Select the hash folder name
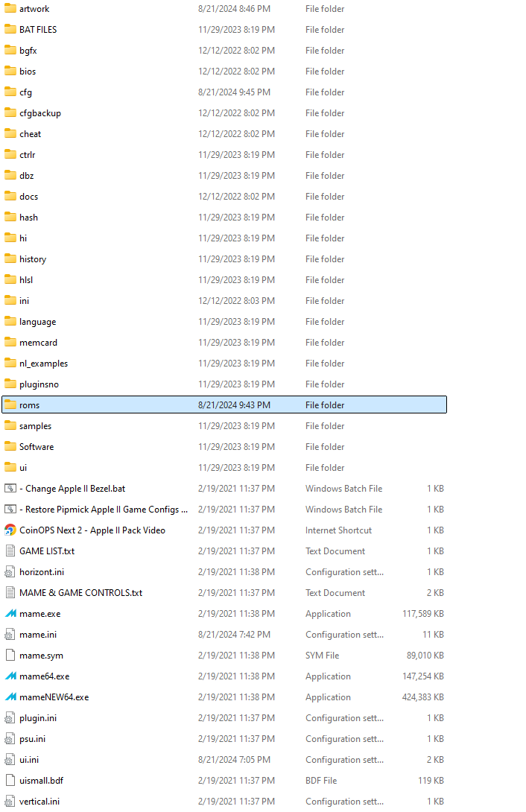 tap(29, 217)
